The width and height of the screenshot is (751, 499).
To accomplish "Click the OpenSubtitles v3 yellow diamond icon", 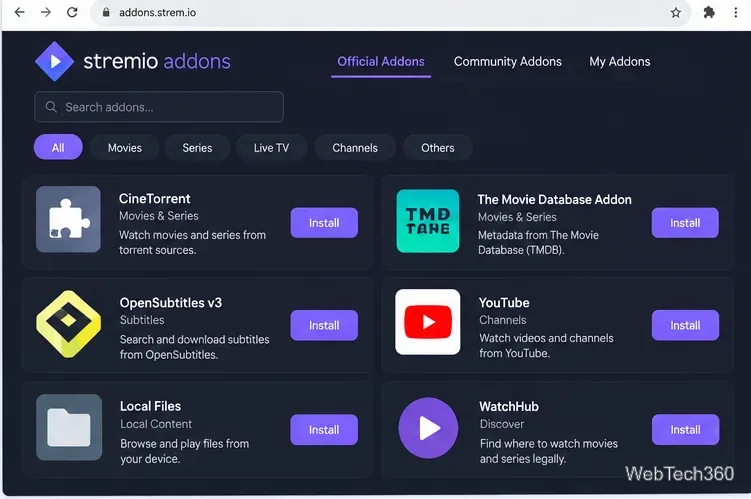I will click(x=68, y=324).
